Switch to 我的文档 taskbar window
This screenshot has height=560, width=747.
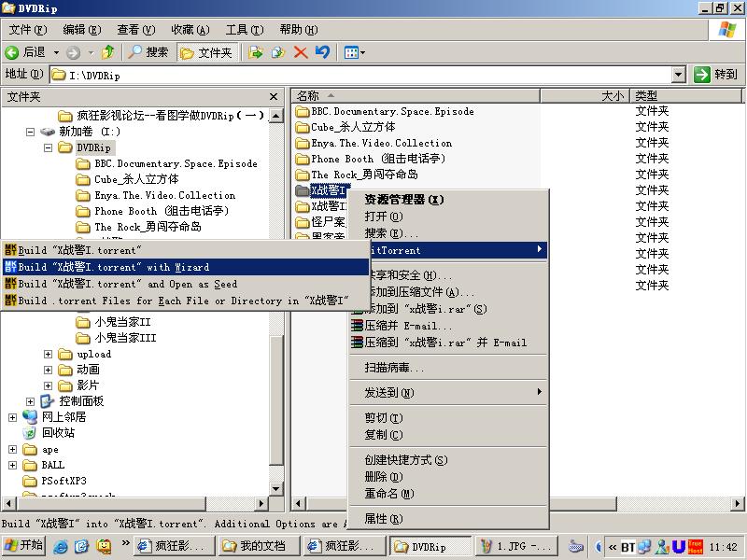click(x=259, y=546)
